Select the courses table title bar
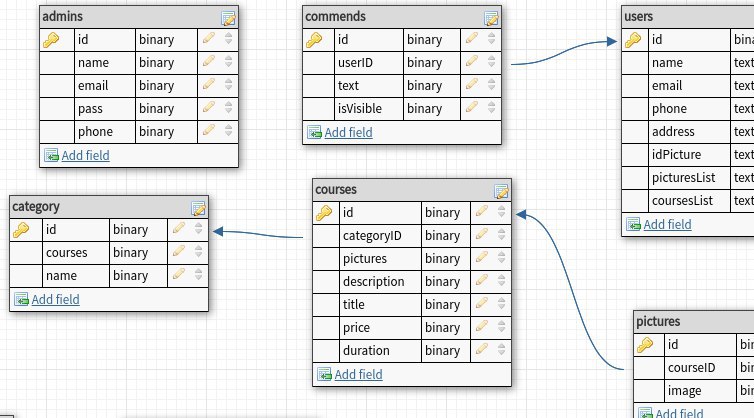 412,190
